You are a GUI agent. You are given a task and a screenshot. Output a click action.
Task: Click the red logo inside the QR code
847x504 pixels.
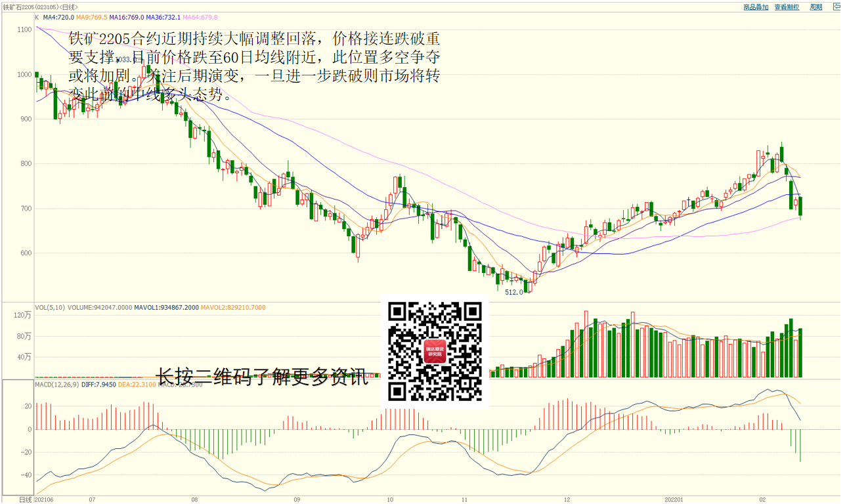(x=435, y=351)
